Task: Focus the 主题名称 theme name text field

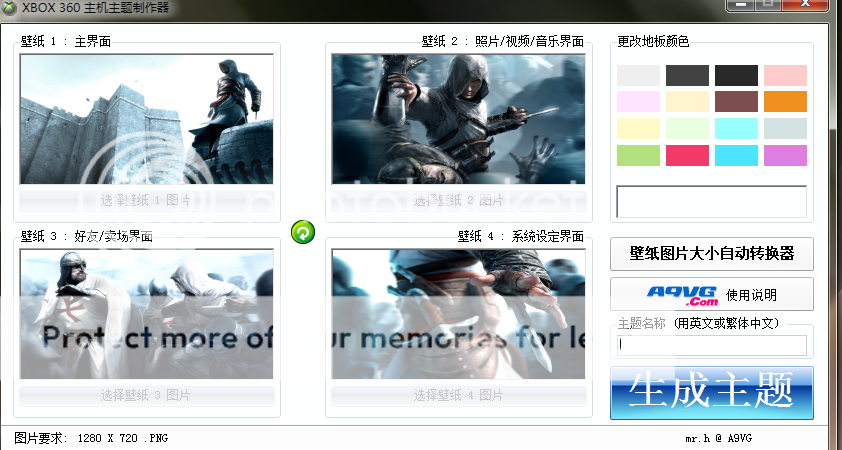Action: pyautogui.click(x=711, y=345)
